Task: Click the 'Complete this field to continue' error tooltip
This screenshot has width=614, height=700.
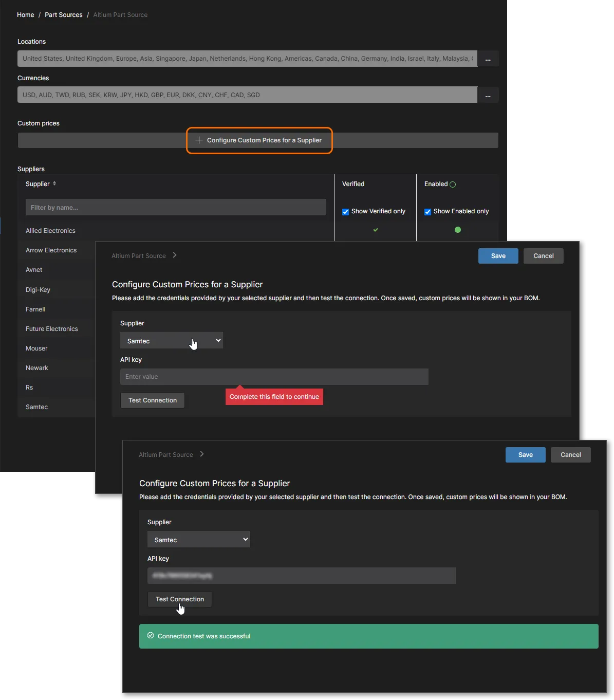Action: 274,397
